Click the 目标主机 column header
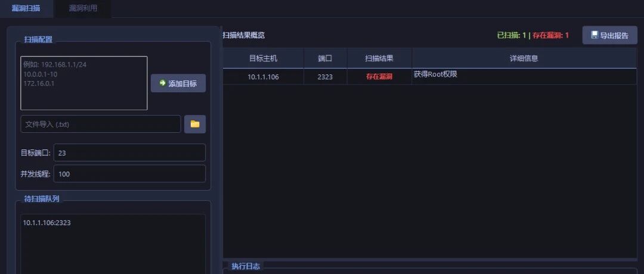The width and height of the screenshot is (644, 274). pyautogui.click(x=264, y=58)
